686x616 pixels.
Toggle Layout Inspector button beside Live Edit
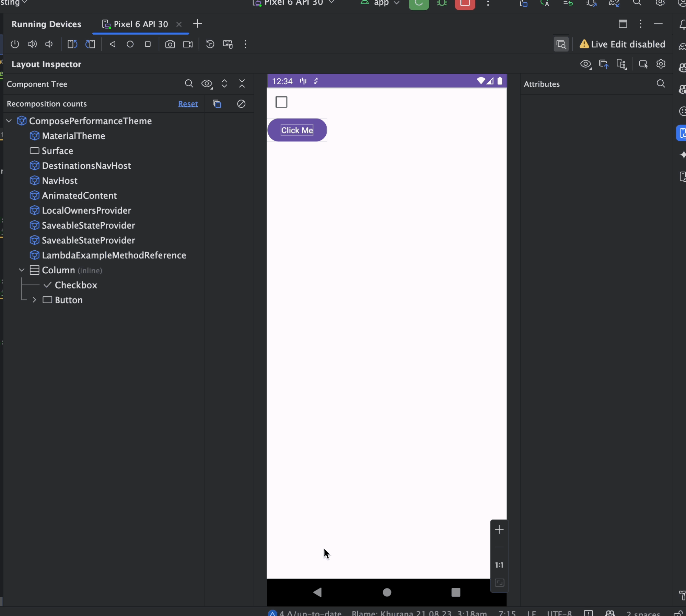pyautogui.click(x=561, y=44)
